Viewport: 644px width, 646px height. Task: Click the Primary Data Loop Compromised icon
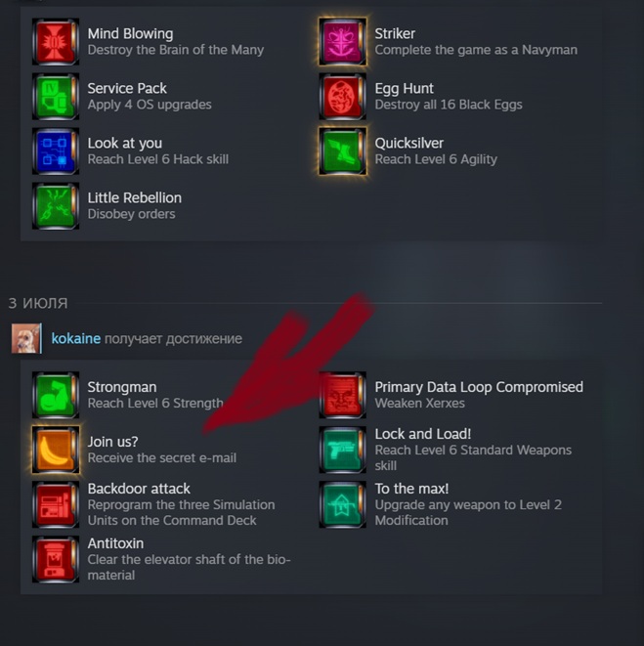342,395
